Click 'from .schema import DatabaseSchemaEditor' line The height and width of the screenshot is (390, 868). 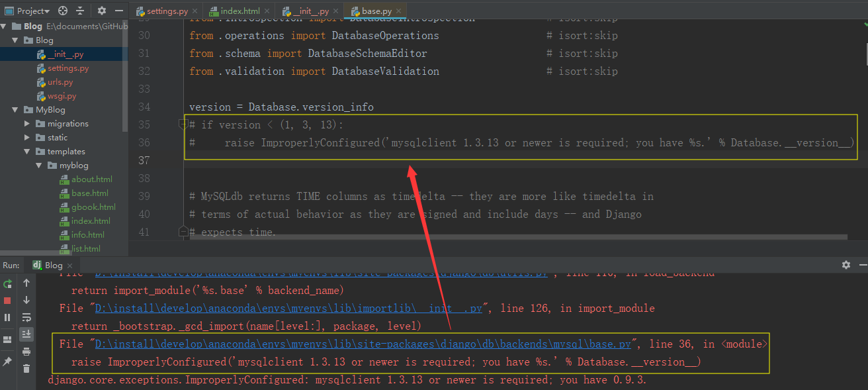308,53
